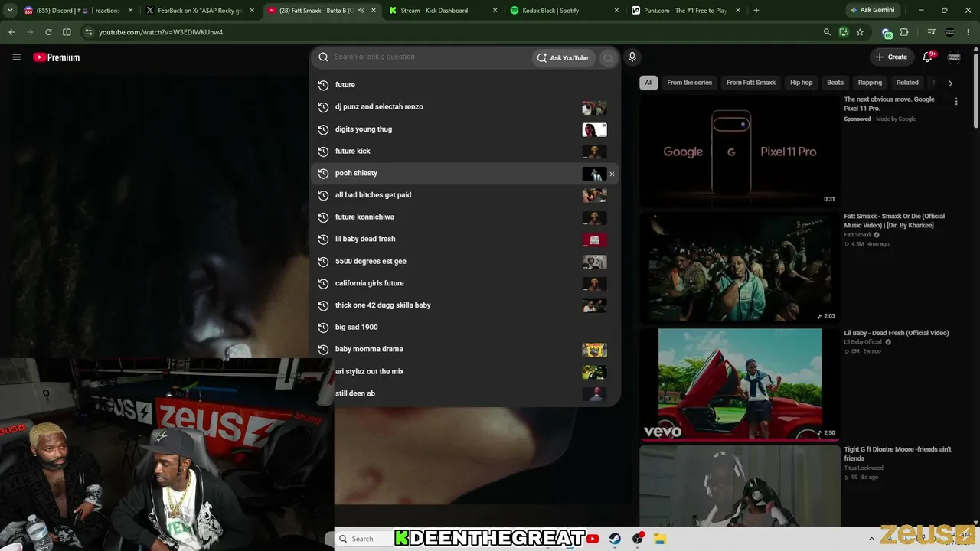Open the YouTube guide hamburger menu
The image size is (980, 551).
[x=16, y=57]
